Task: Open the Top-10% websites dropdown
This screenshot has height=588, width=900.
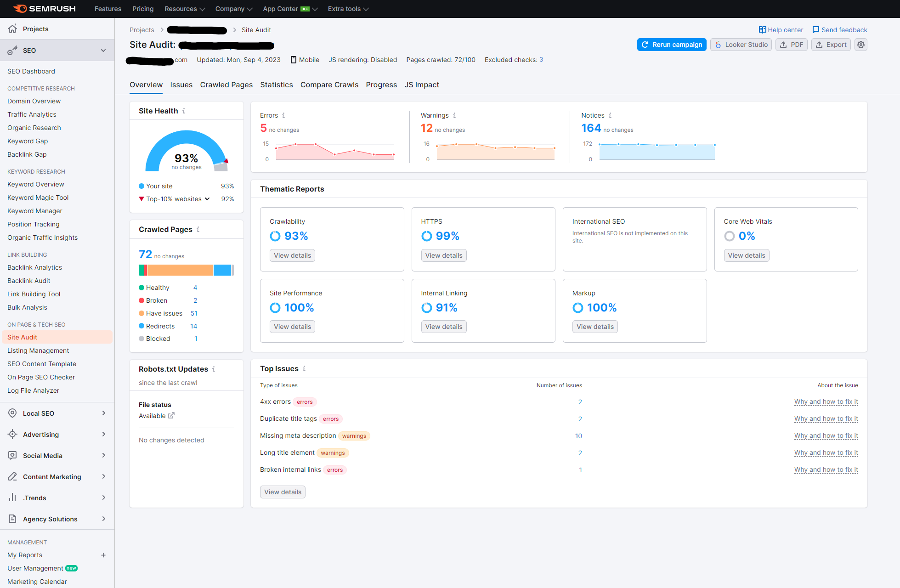Action: tap(207, 199)
